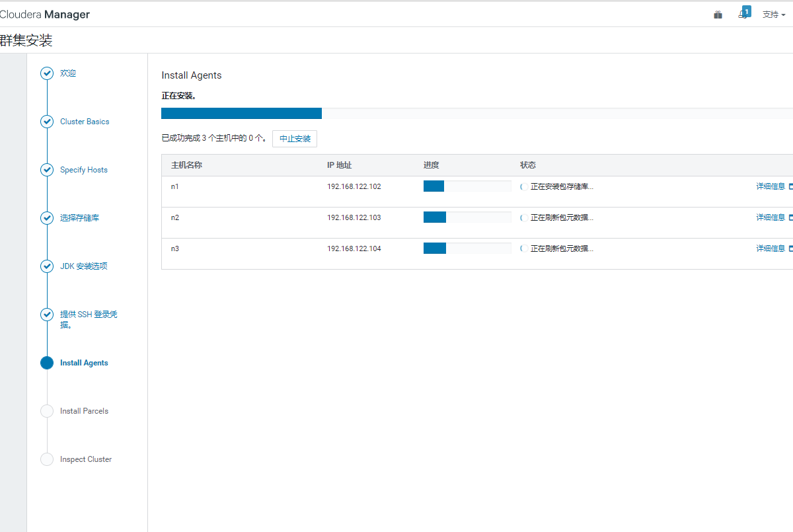Click the empty circle beside Install Parcels
This screenshot has width=793, height=532.
click(47, 411)
